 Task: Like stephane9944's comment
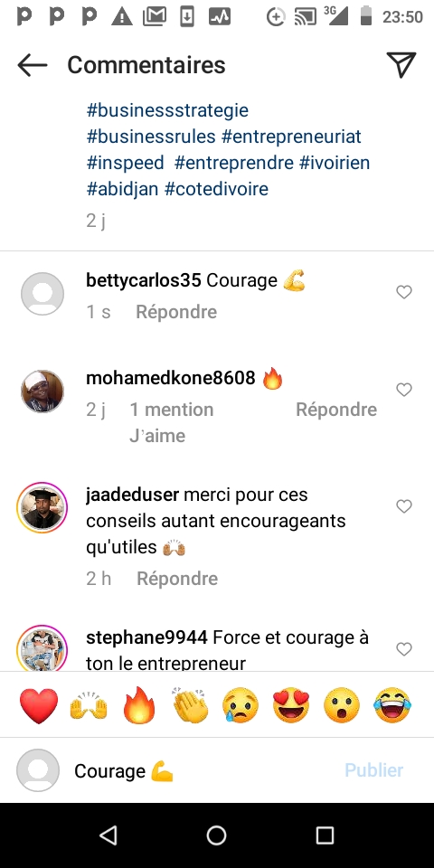(404, 649)
